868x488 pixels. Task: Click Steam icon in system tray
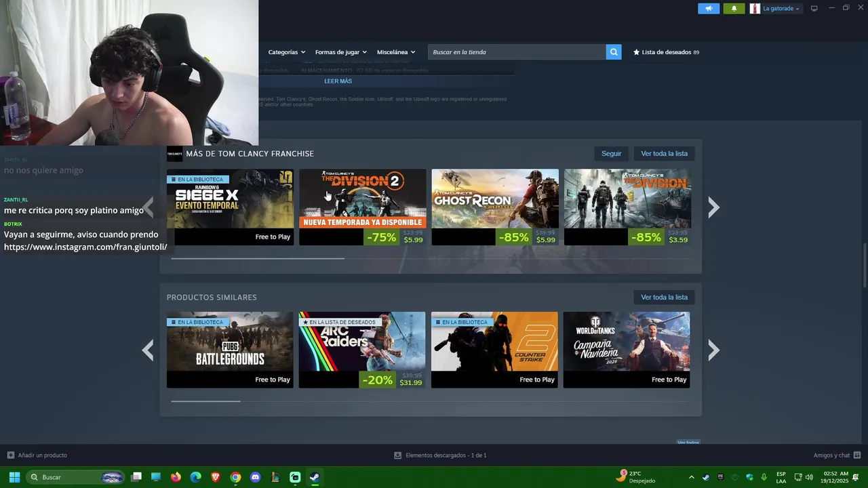[706, 477]
